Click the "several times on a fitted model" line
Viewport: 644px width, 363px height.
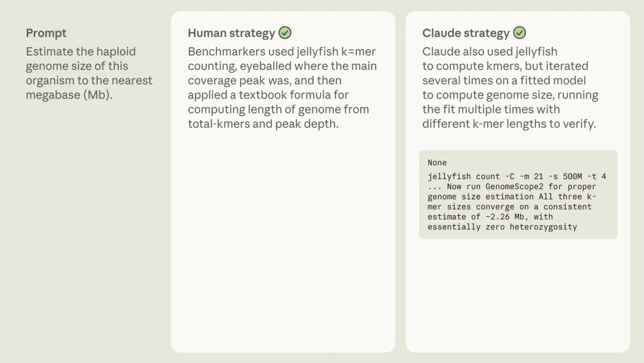pos(504,81)
